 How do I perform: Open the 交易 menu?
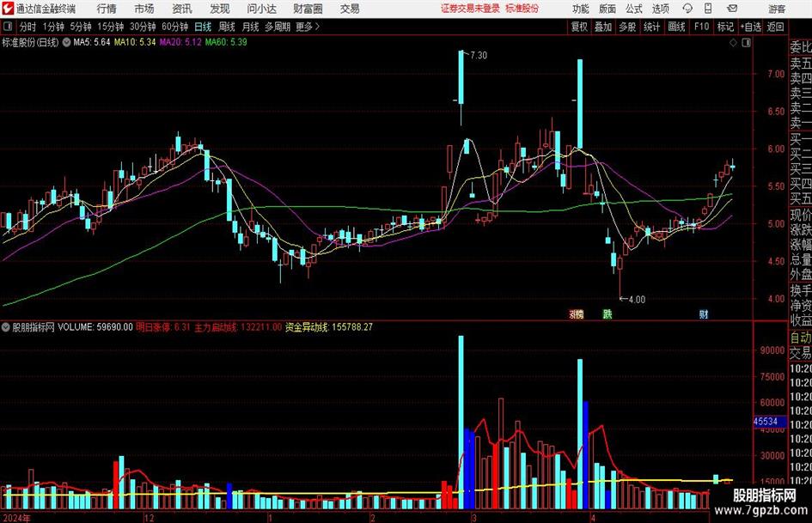tap(350, 9)
